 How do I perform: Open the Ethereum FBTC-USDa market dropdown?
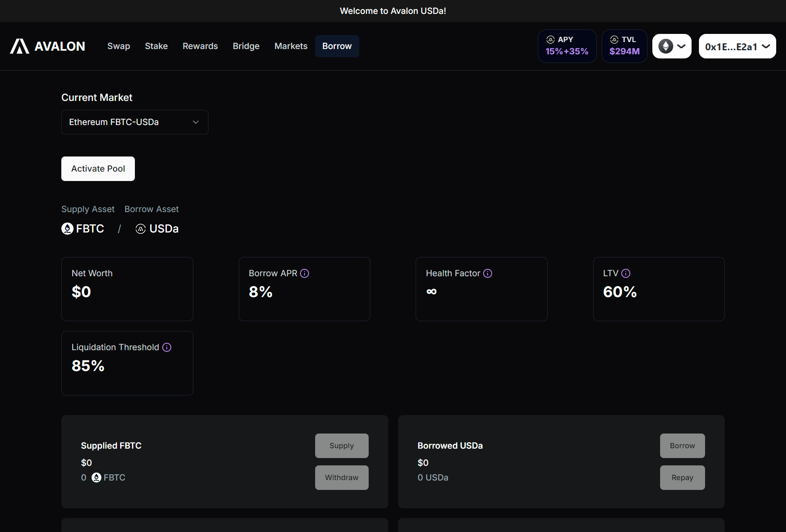point(134,122)
